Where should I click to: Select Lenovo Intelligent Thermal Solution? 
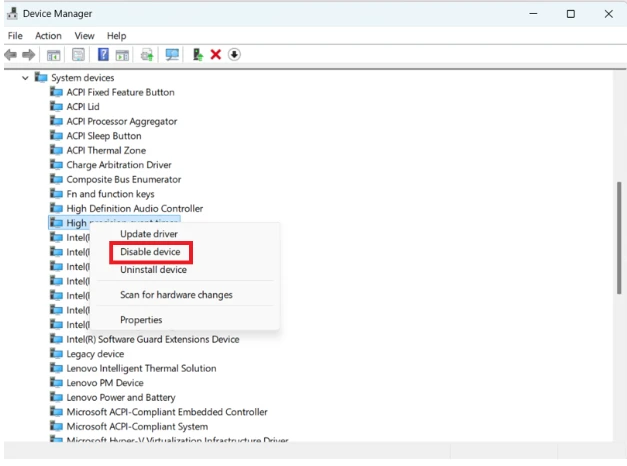(x=141, y=368)
